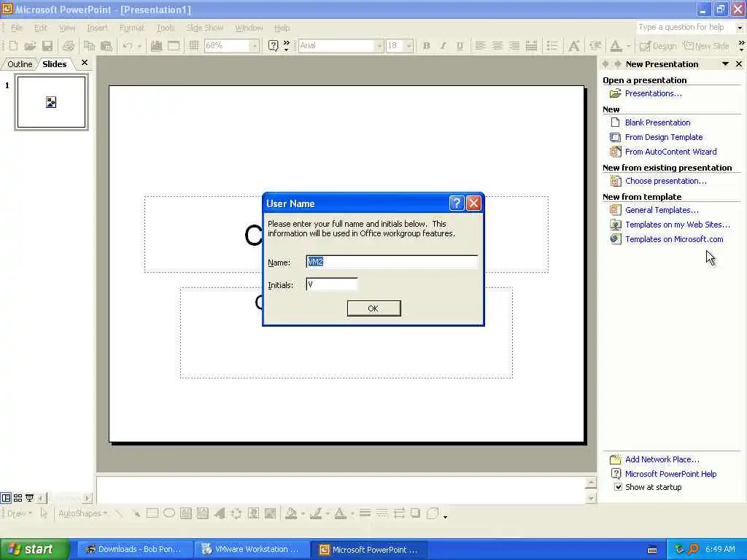The width and height of the screenshot is (747, 560).
Task: Click the Print toolbar icon
Action: [69, 46]
